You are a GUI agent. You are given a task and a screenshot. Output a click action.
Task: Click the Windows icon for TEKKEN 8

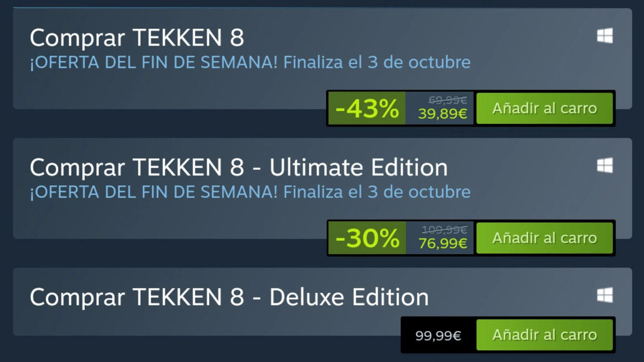point(605,36)
